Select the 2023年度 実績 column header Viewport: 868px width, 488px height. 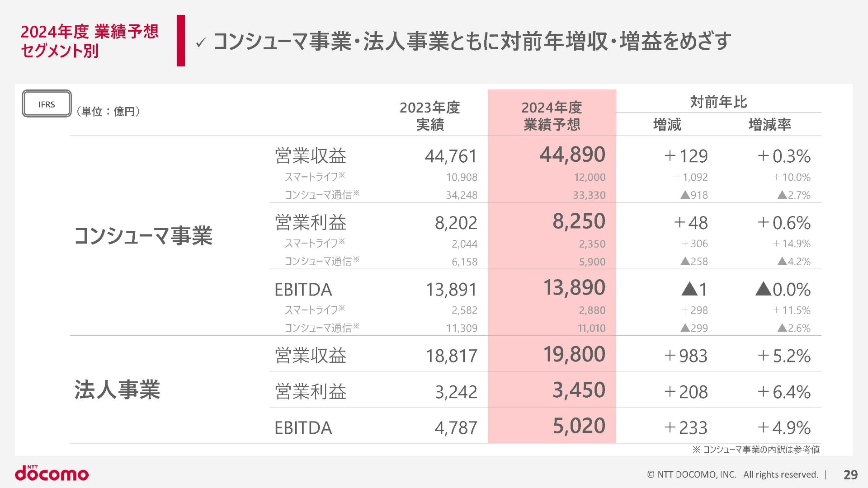(x=429, y=116)
